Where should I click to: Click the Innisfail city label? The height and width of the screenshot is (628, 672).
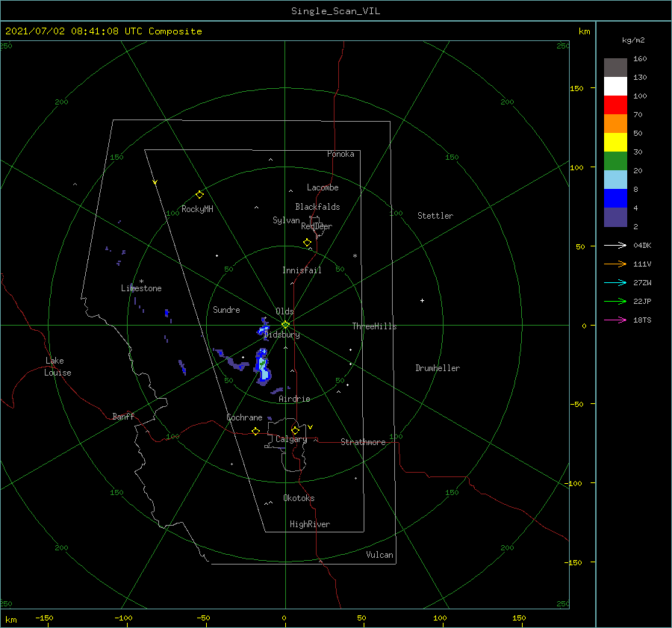(302, 270)
